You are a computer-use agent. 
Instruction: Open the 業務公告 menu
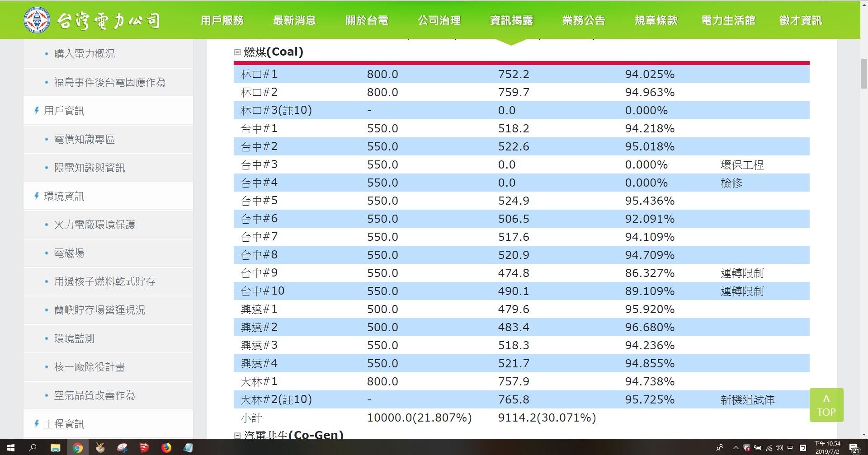(x=584, y=20)
